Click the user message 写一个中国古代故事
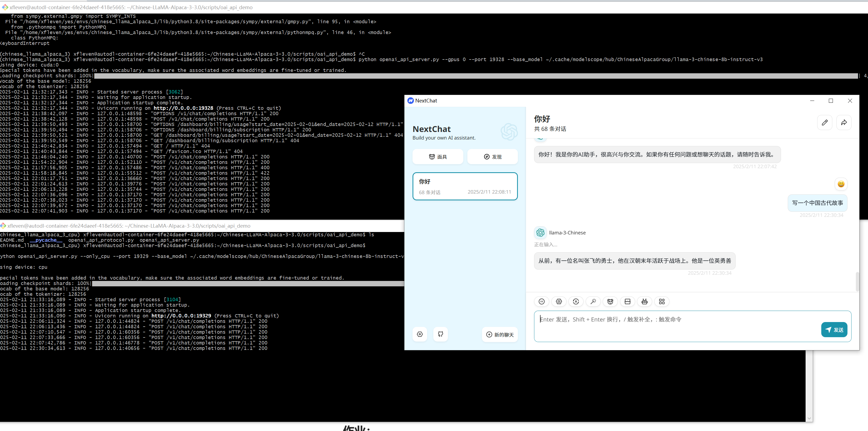The image size is (868, 431). point(817,203)
